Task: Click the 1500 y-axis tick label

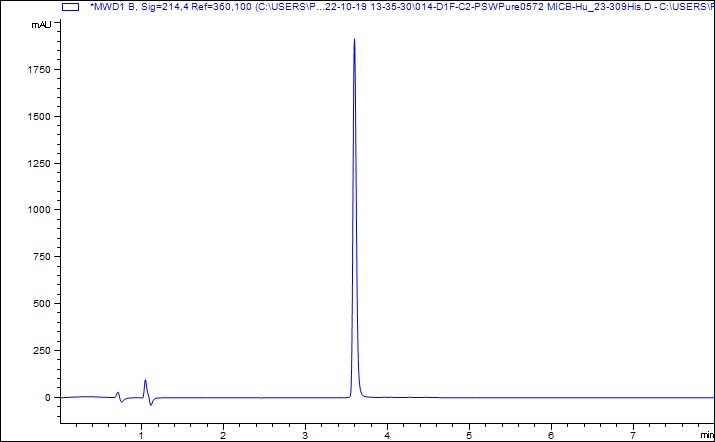Action: tap(41, 116)
